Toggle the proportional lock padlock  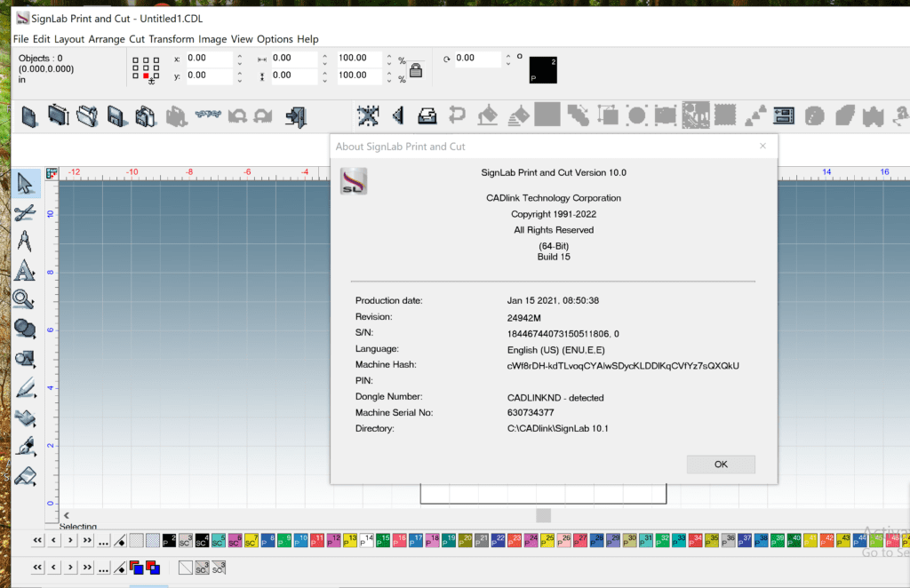pyautogui.click(x=415, y=68)
